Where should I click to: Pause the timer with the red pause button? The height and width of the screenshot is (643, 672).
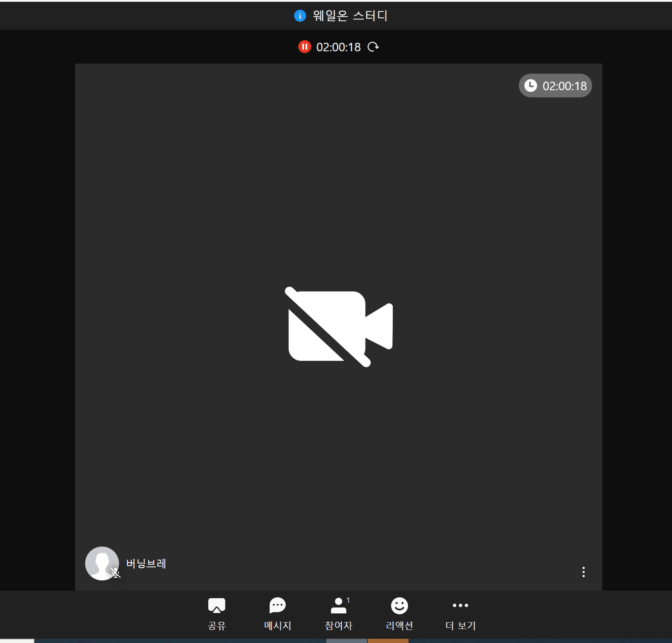pyautogui.click(x=304, y=47)
